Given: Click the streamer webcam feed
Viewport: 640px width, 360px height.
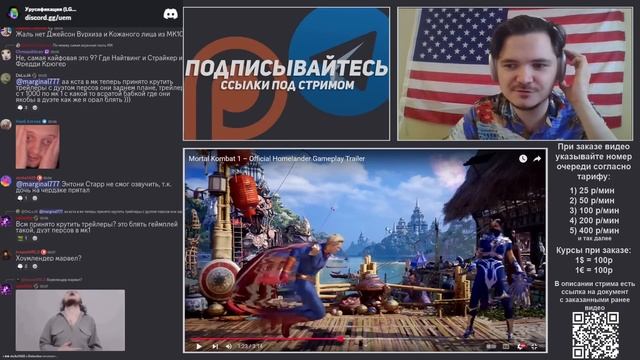Looking at the screenshot, I should coord(515,74).
